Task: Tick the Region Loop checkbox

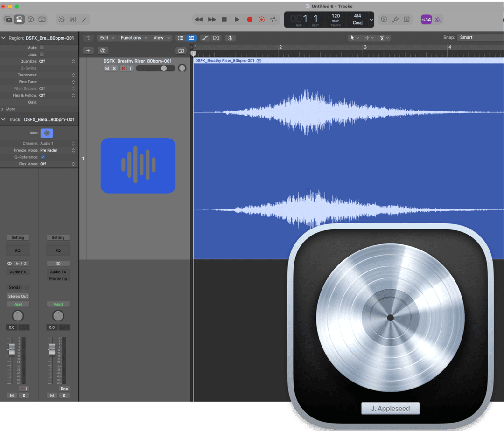Action: [x=42, y=54]
